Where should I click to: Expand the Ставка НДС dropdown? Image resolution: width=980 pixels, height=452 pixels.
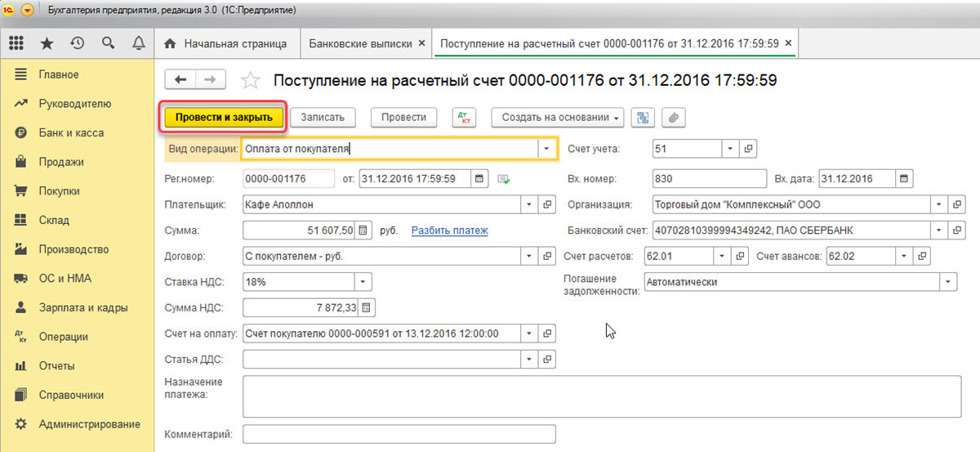363,282
